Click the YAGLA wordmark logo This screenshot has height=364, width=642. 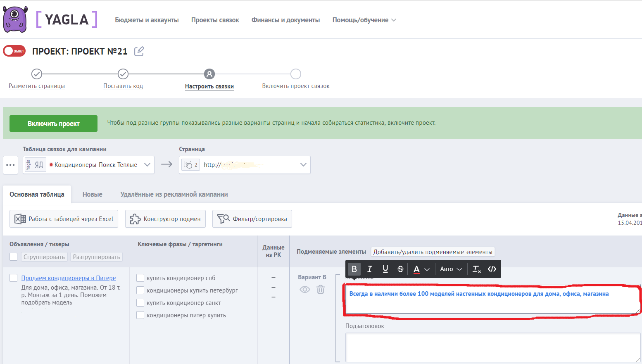(x=67, y=19)
